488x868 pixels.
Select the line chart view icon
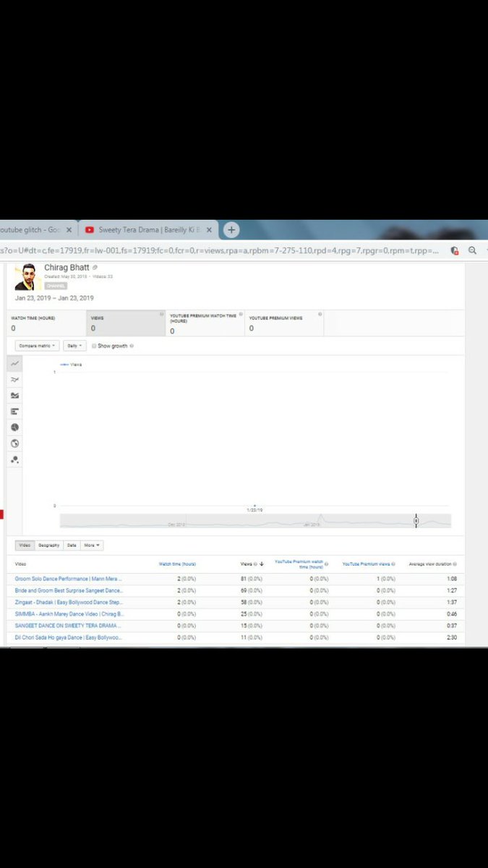(14, 364)
